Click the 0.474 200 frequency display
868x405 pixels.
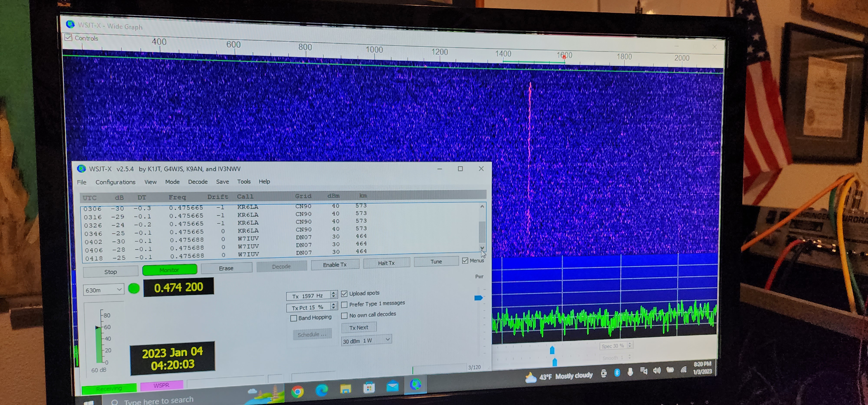pos(179,287)
